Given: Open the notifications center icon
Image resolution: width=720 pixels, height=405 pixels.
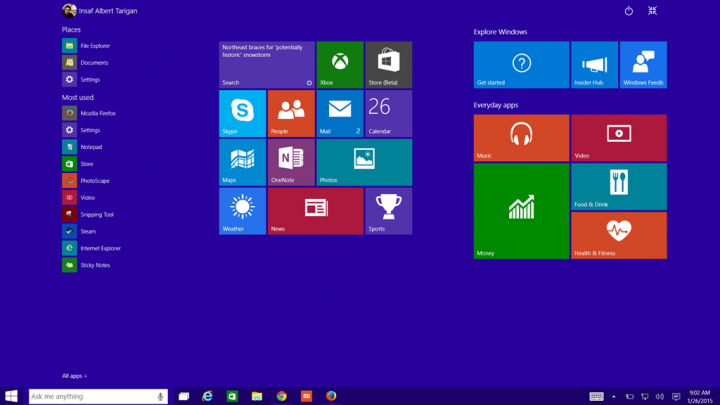Looking at the screenshot, I should pyautogui.click(x=676, y=396).
